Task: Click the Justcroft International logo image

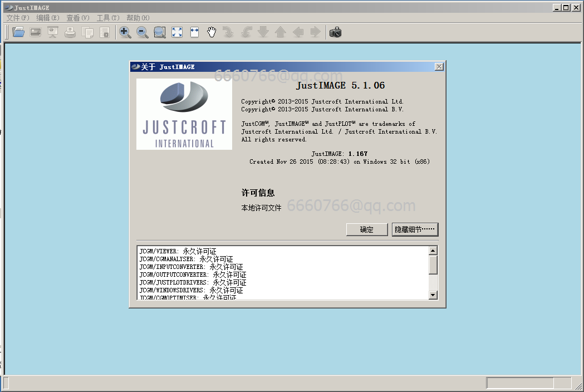Action: [x=184, y=114]
